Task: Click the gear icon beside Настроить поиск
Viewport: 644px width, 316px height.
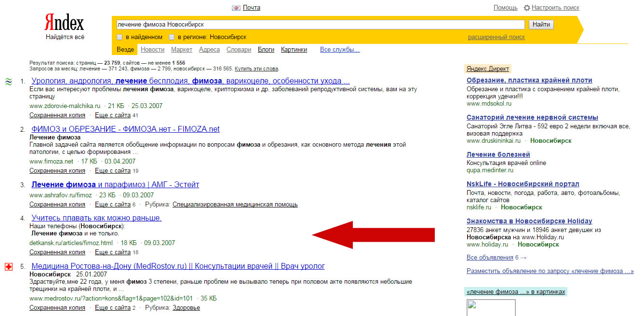Action: [x=527, y=8]
